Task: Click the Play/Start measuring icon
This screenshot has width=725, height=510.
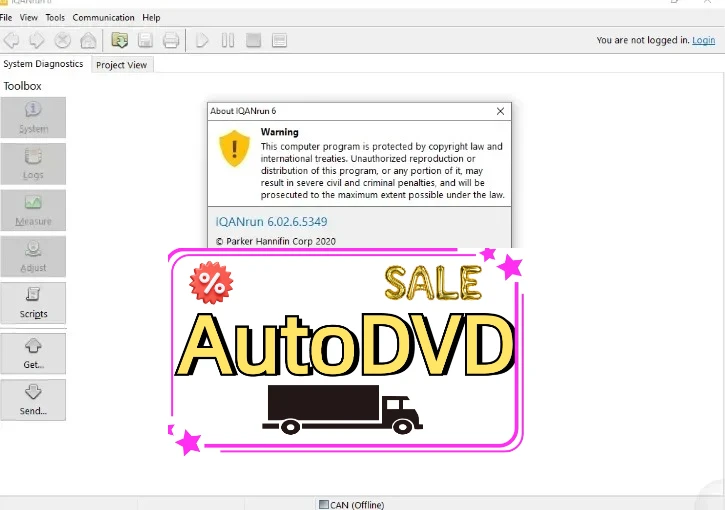Action: pos(202,40)
